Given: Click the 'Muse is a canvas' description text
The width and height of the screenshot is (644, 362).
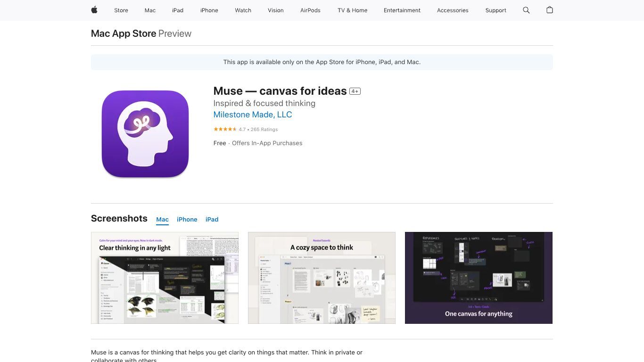Looking at the screenshot, I should coord(227,356).
